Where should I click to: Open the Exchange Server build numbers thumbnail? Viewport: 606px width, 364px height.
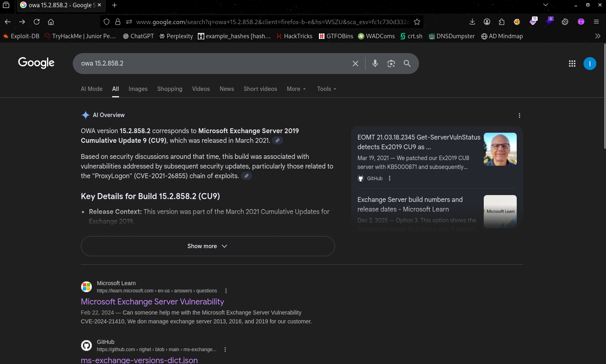click(500, 212)
